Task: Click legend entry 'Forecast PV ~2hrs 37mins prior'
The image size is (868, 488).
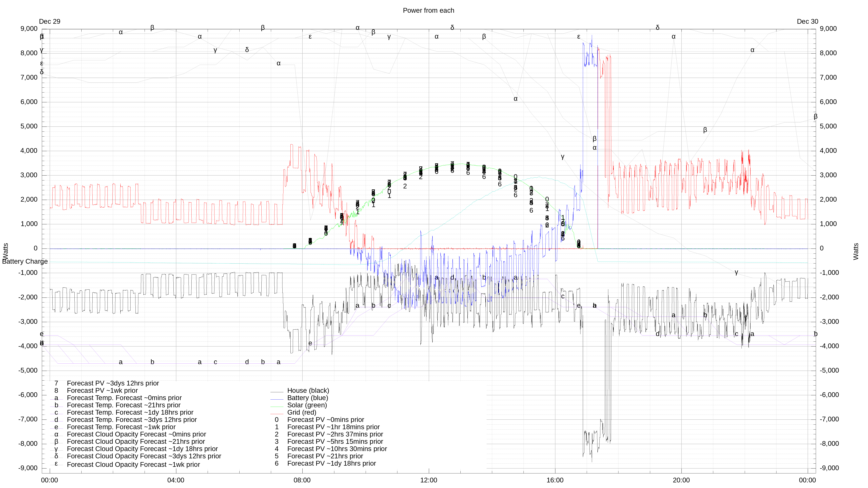Action: 335,434
